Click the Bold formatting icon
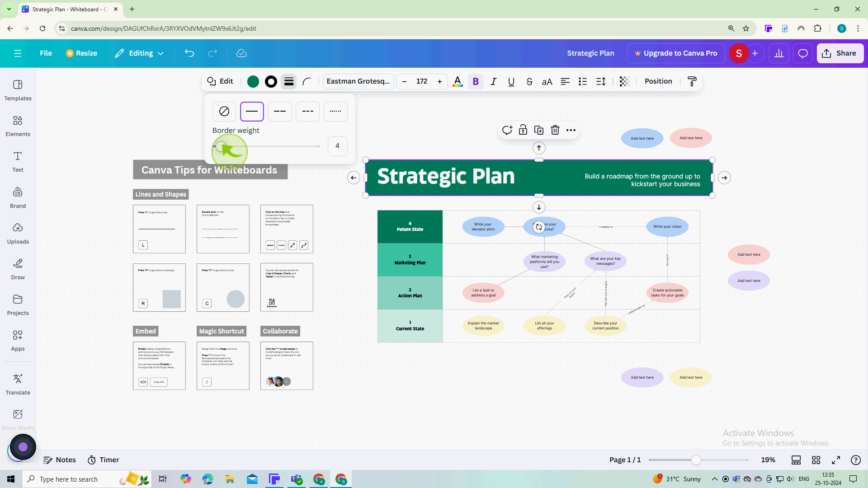This screenshot has height=488, width=868. [x=476, y=81]
